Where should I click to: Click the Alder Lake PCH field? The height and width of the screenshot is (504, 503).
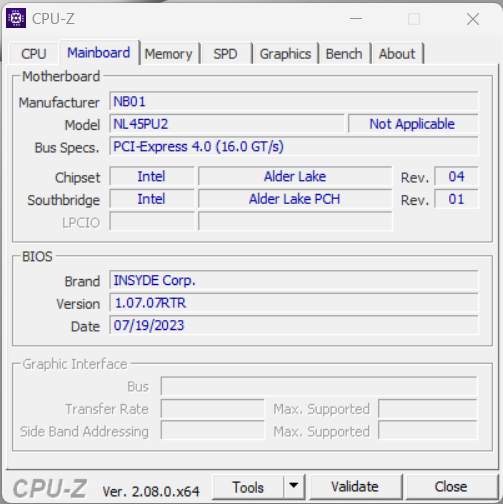click(295, 199)
